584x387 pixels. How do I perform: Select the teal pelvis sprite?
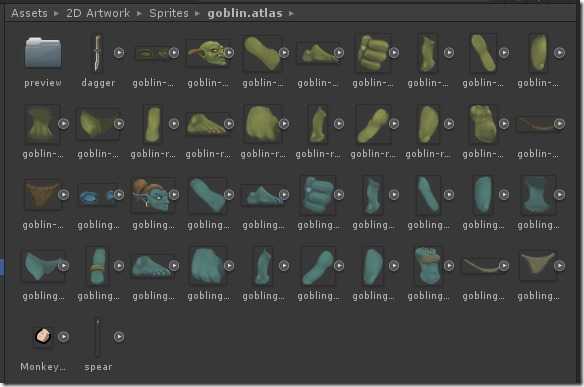click(42, 266)
